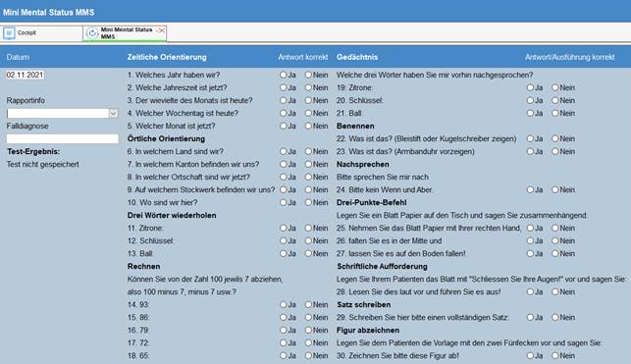Select Nein for 'Welche Jahreszeit ist jetzt?'
This screenshot has width=631, height=364.
[308, 87]
